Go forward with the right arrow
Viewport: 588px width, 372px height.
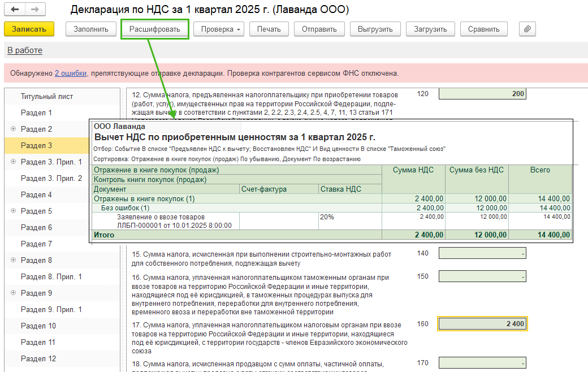[35, 10]
